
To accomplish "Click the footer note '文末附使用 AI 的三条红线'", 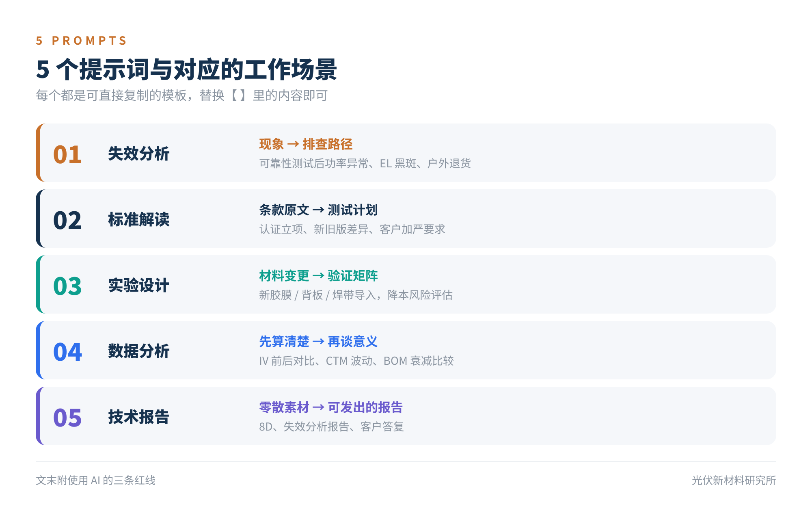I will click(95, 481).
